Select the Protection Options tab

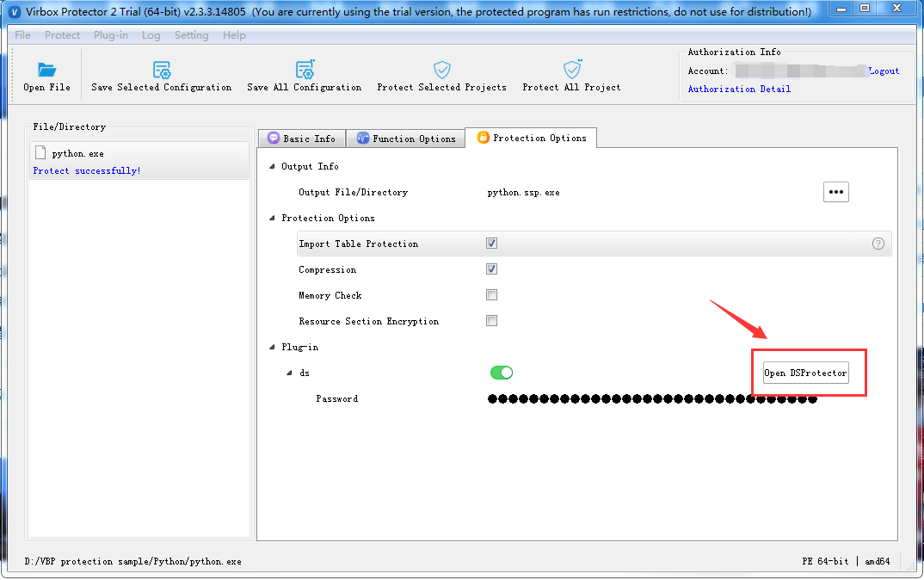(x=531, y=138)
